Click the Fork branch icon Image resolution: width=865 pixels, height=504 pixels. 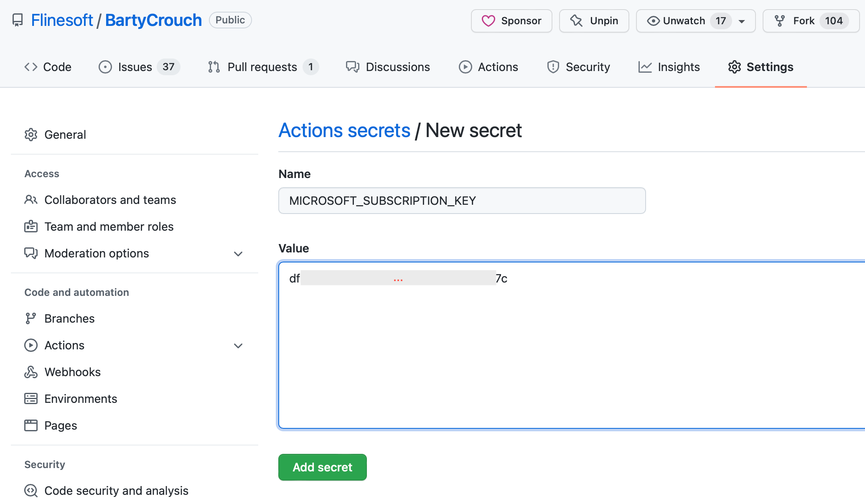coord(780,21)
